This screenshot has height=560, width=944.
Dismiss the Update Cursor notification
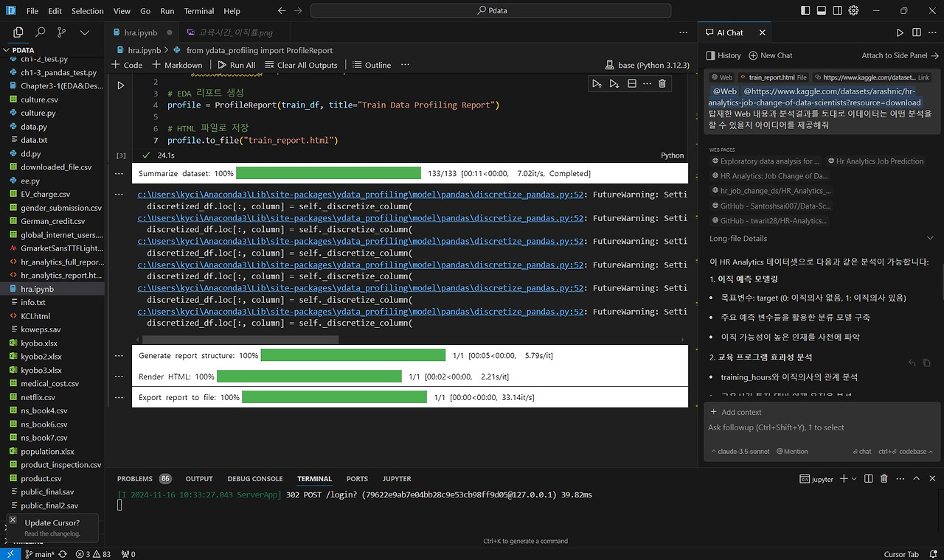[13, 519]
